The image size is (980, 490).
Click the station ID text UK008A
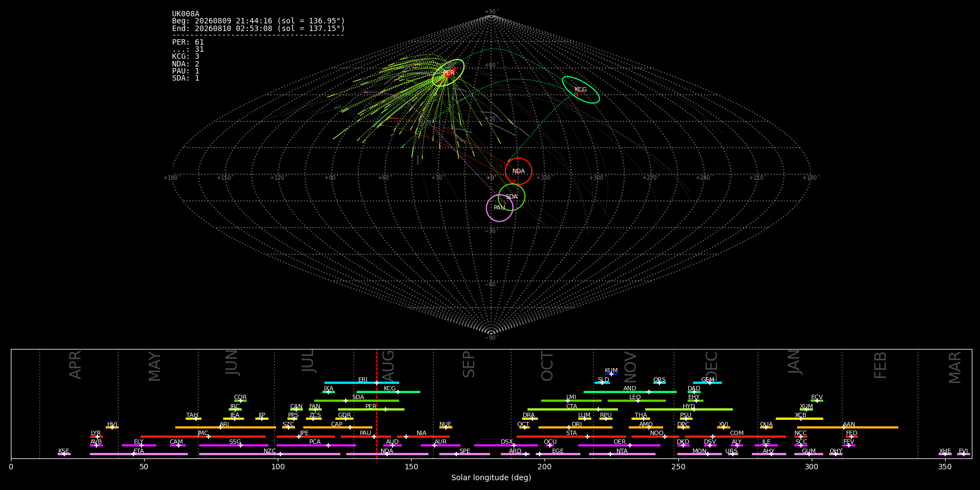[x=186, y=14]
